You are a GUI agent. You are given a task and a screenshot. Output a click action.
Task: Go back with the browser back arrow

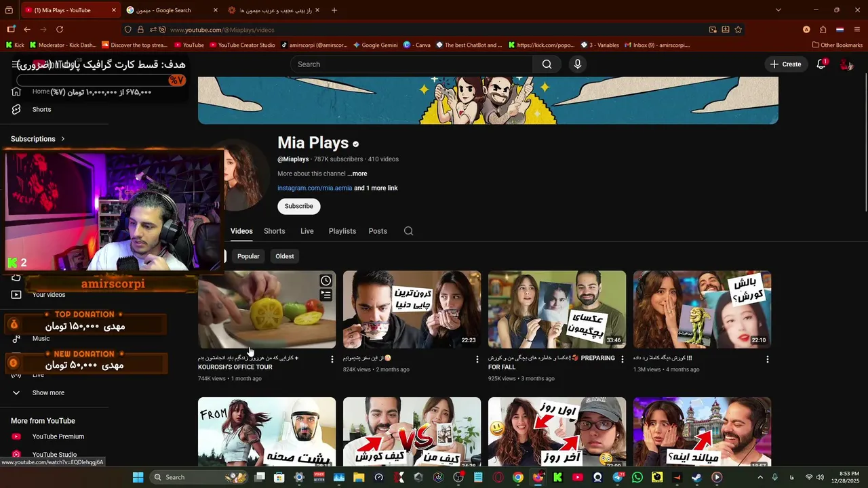(x=27, y=29)
